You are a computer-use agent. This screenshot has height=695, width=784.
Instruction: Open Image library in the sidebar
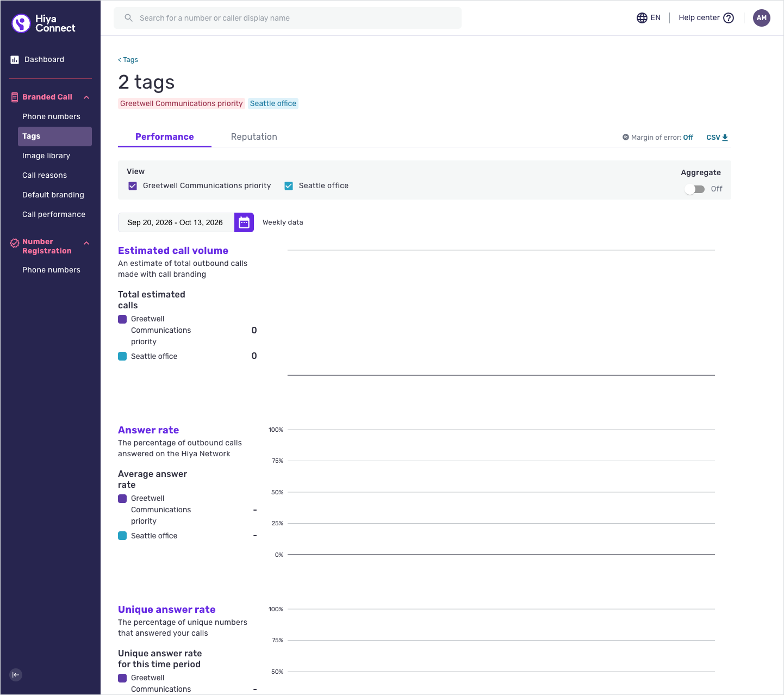click(46, 156)
